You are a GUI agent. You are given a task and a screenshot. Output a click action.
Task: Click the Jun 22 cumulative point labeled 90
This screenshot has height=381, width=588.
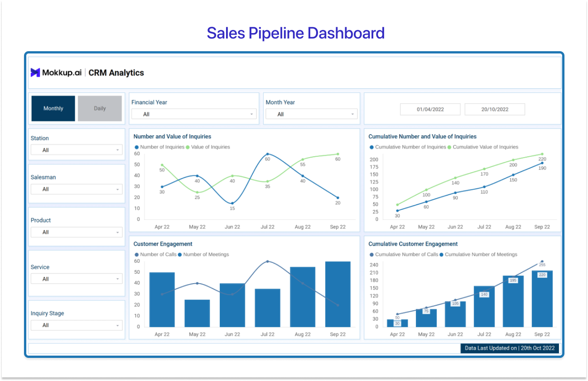455,193
